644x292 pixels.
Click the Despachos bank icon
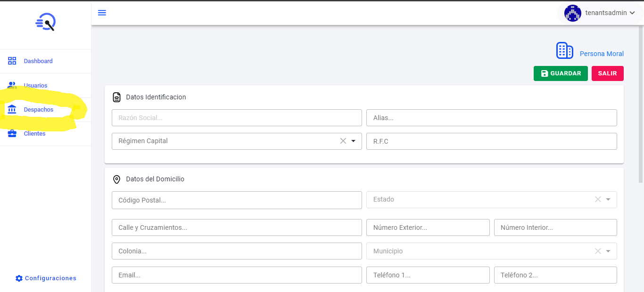coord(11,109)
